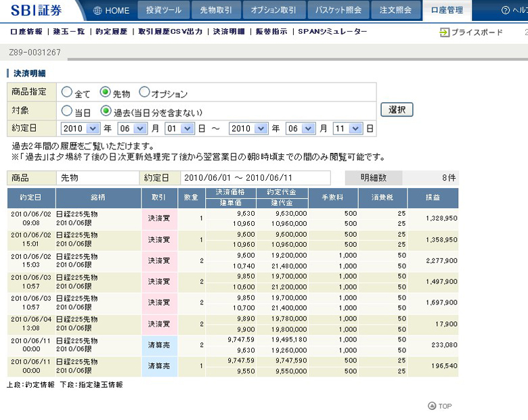Image resolution: width=528 pixels, height=420 pixels.
Task: Click profit value 233,080
Action: tap(445, 345)
